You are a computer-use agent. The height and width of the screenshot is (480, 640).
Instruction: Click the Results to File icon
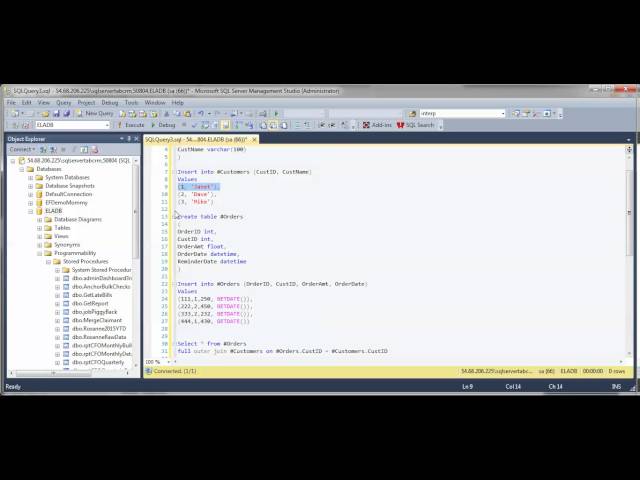point(284,125)
